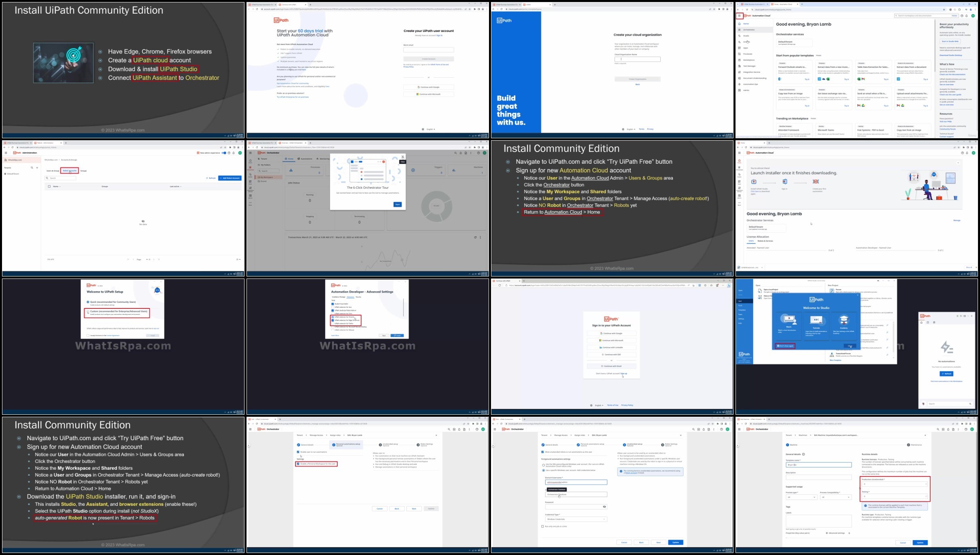Click the Cloud Organization Name field
This screenshot has width=980, height=555.
pos(637,59)
